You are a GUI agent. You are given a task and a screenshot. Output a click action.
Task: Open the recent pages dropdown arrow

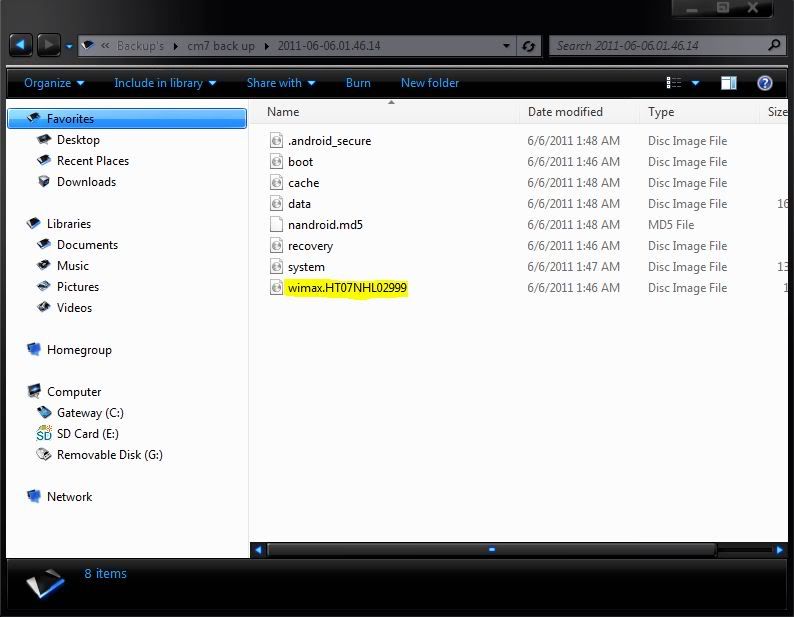tap(69, 47)
